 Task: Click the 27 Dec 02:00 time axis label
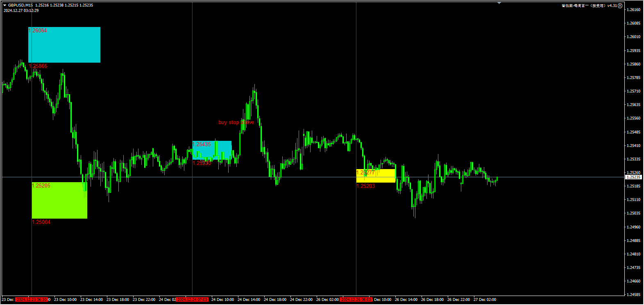485,300
